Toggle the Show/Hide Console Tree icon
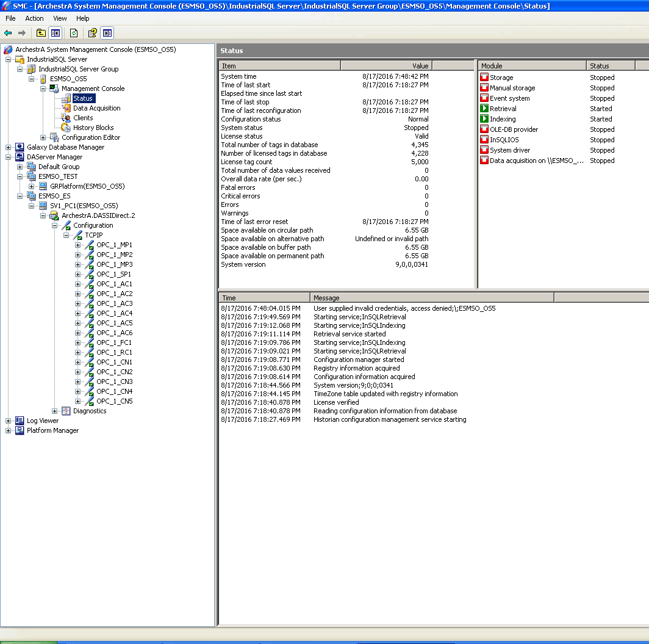This screenshot has height=644, width=649. pyautogui.click(x=56, y=33)
